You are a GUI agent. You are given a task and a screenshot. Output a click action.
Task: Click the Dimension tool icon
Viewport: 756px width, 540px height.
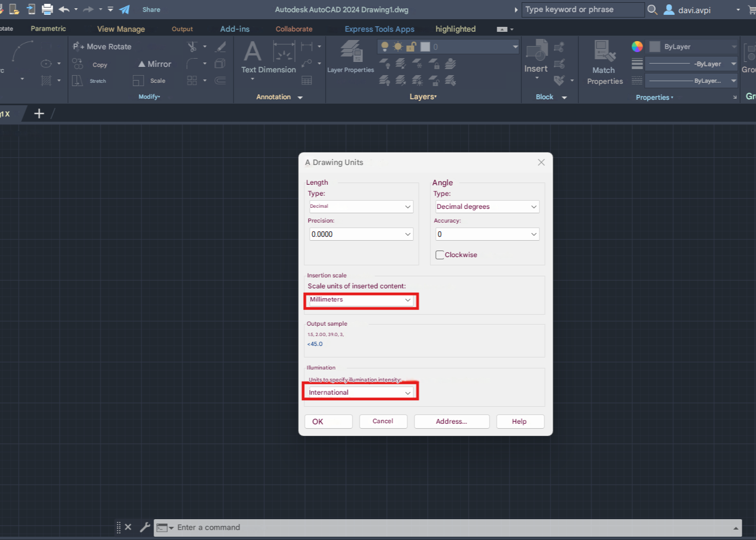point(284,52)
